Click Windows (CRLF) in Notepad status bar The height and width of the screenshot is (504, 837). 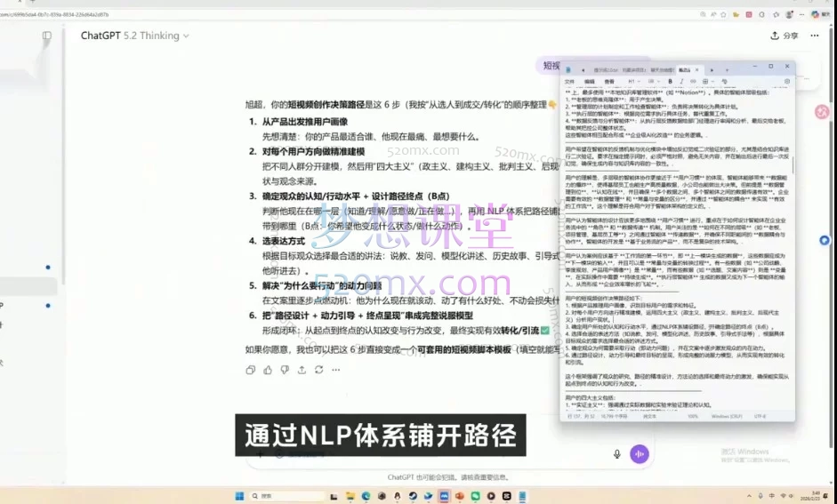point(727,417)
